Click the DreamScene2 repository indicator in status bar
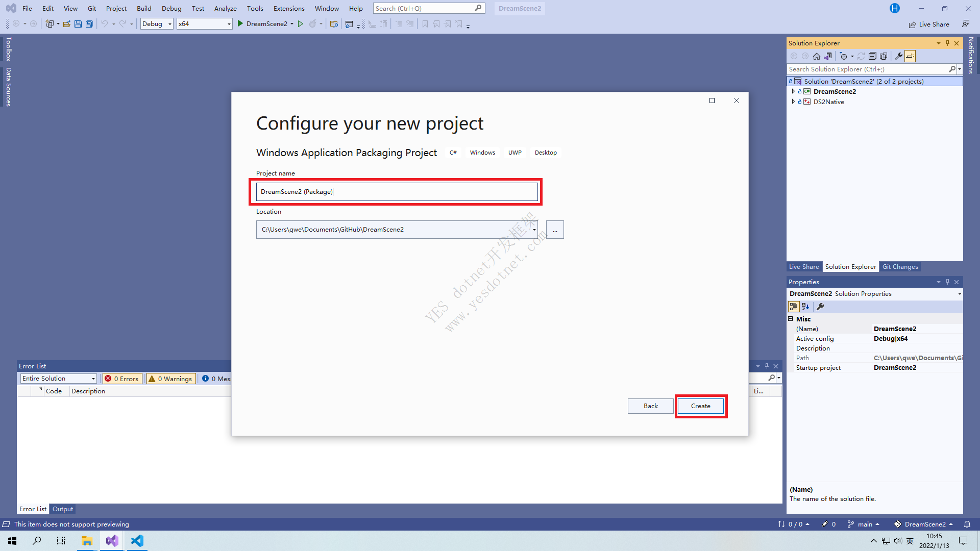This screenshot has width=980, height=551. pos(924,524)
